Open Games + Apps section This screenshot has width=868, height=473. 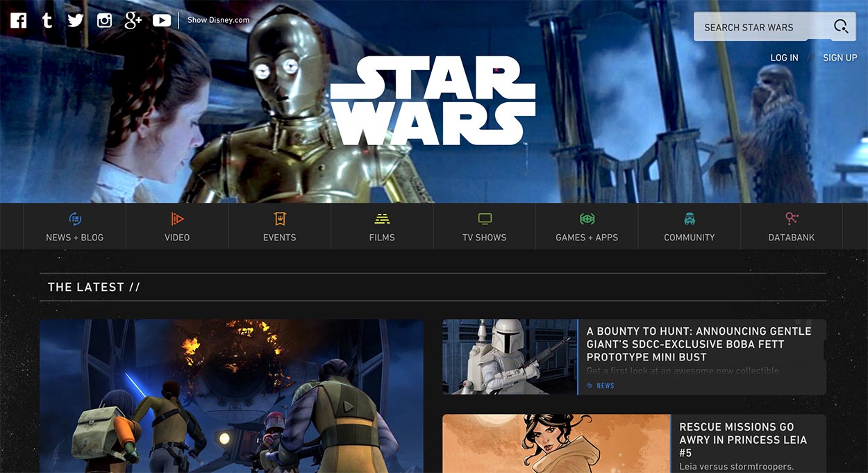(x=587, y=226)
